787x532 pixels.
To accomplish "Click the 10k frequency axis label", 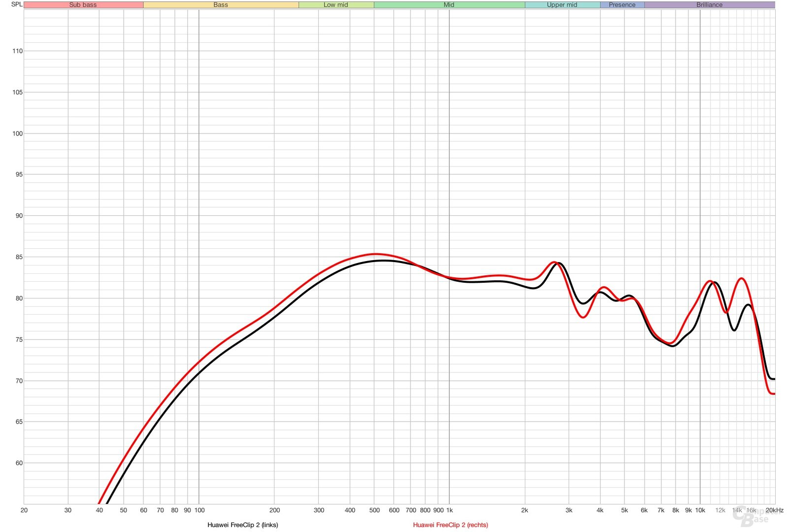I will click(700, 510).
